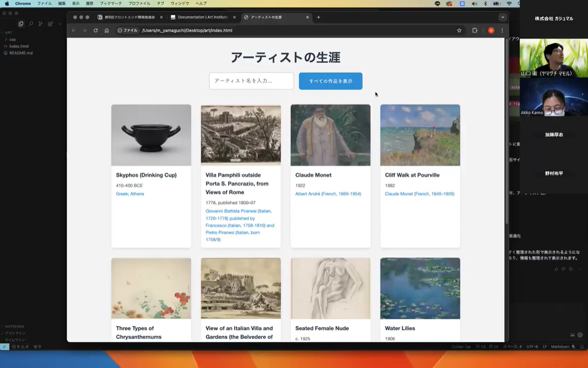This screenshot has width=588, height=368.
Task: Click the address bar showing index.html path
Action: [x=187, y=30]
